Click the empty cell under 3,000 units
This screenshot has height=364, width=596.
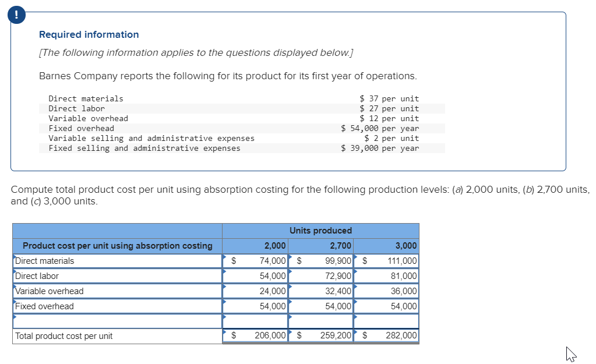coord(386,321)
